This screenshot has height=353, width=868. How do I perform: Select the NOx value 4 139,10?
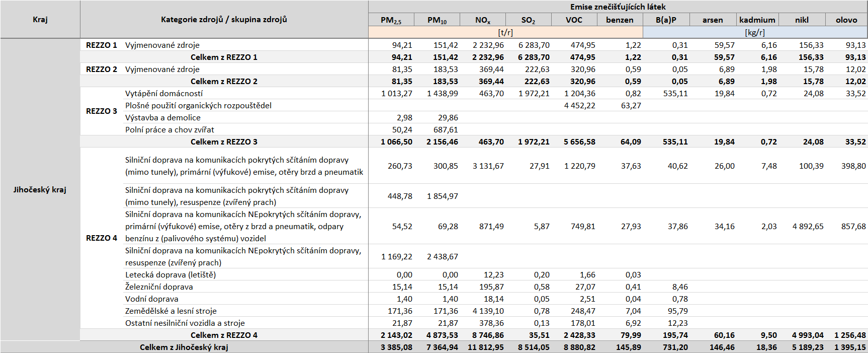click(x=488, y=311)
